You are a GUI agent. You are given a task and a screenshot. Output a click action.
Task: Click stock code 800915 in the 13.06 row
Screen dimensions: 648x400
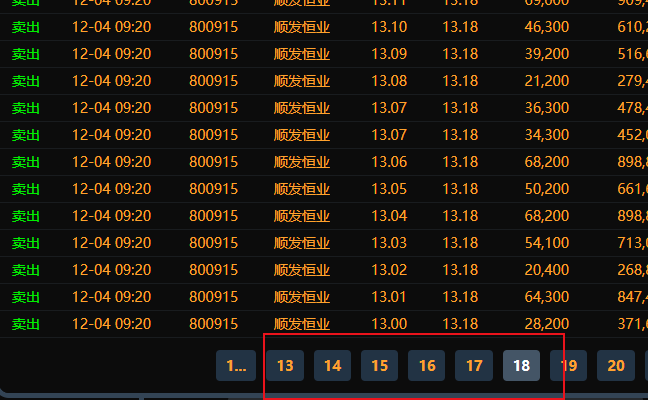click(x=213, y=161)
